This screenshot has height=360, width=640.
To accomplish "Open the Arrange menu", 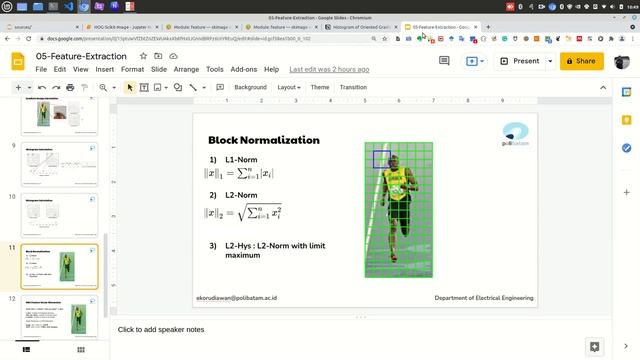I will (186, 69).
